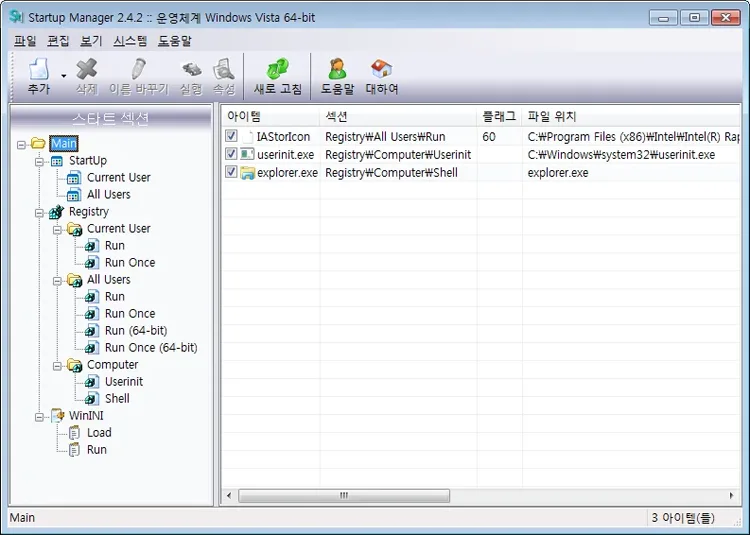Select Run under WinINI

tap(97, 450)
